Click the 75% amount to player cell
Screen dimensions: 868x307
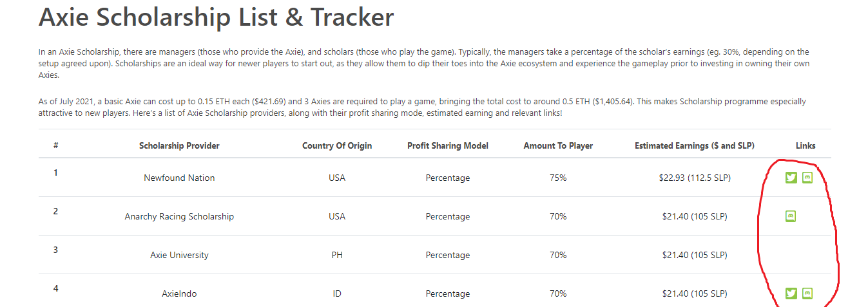pyautogui.click(x=558, y=178)
